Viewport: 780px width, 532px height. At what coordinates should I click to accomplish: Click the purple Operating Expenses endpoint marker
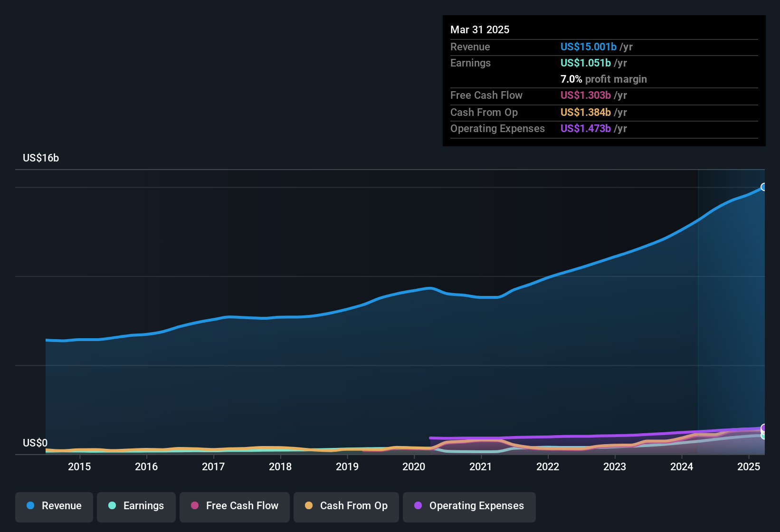click(764, 428)
